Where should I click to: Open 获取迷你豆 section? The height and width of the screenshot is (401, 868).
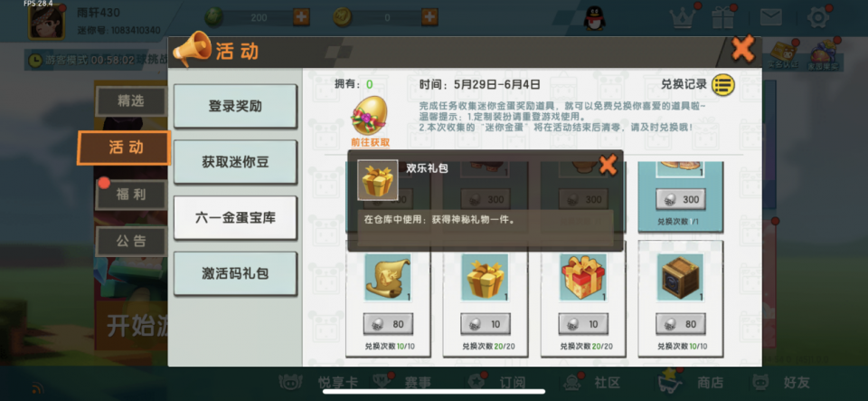[235, 162]
